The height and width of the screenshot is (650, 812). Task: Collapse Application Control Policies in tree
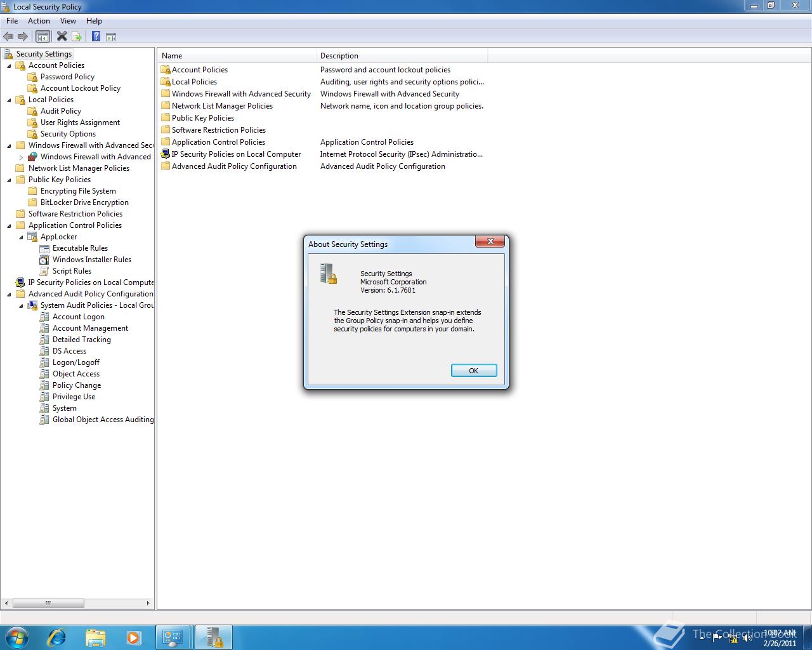coord(9,225)
